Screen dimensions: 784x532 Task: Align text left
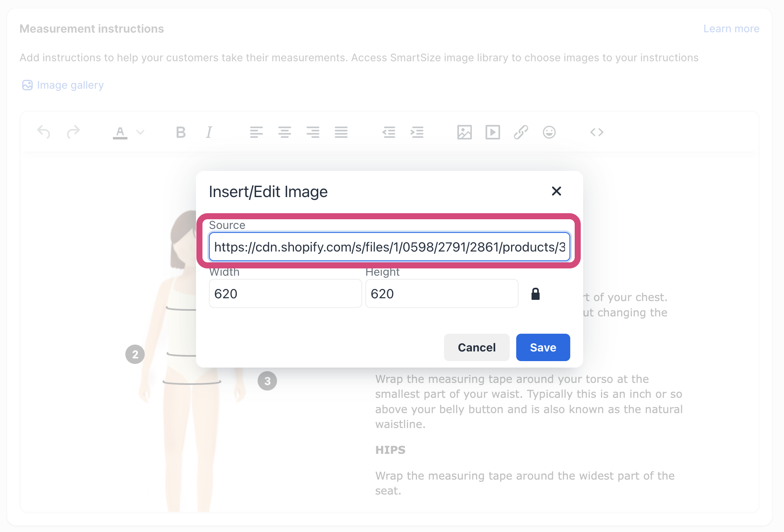click(x=256, y=132)
